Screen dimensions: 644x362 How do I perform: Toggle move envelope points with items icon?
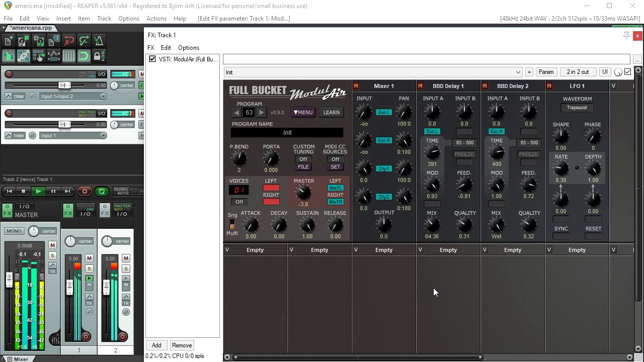pyautogui.click(x=53, y=56)
